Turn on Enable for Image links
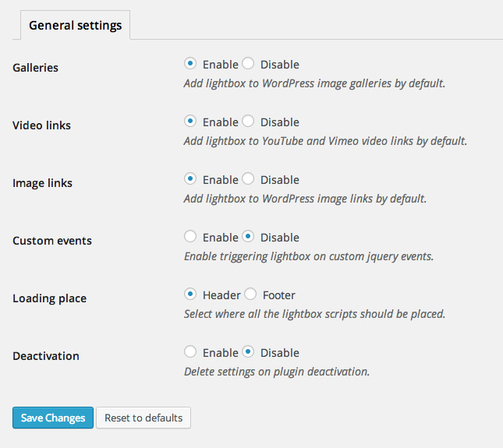 point(190,179)
